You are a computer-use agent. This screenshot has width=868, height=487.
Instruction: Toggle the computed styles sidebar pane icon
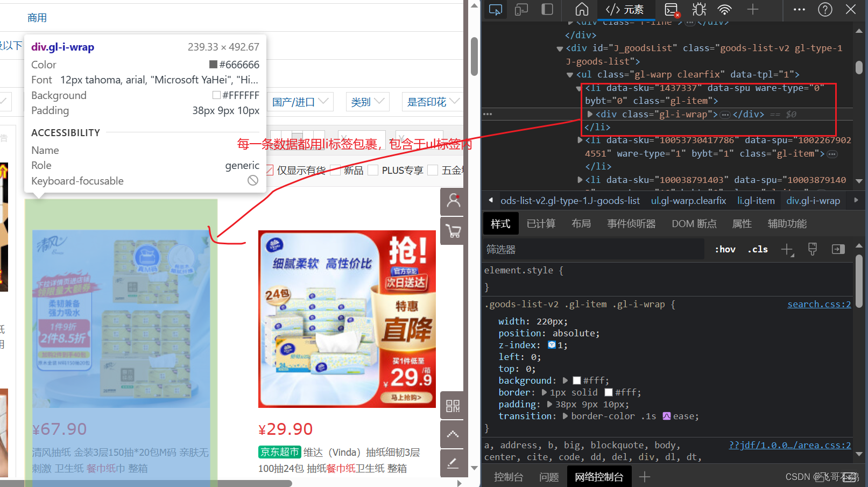tap(838, 249)
